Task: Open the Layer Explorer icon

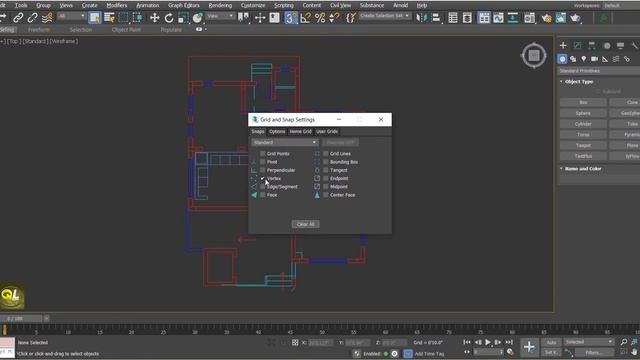Action: [x=467, y=18]
